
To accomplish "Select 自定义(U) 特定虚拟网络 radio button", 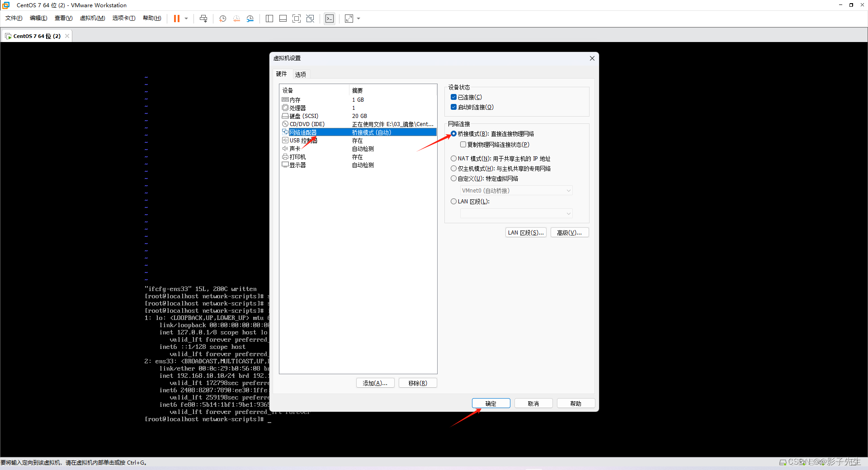I will pos(453,179).
